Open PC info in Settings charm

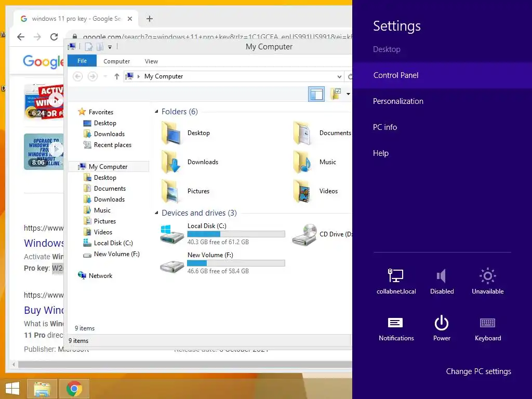(385, 127)
